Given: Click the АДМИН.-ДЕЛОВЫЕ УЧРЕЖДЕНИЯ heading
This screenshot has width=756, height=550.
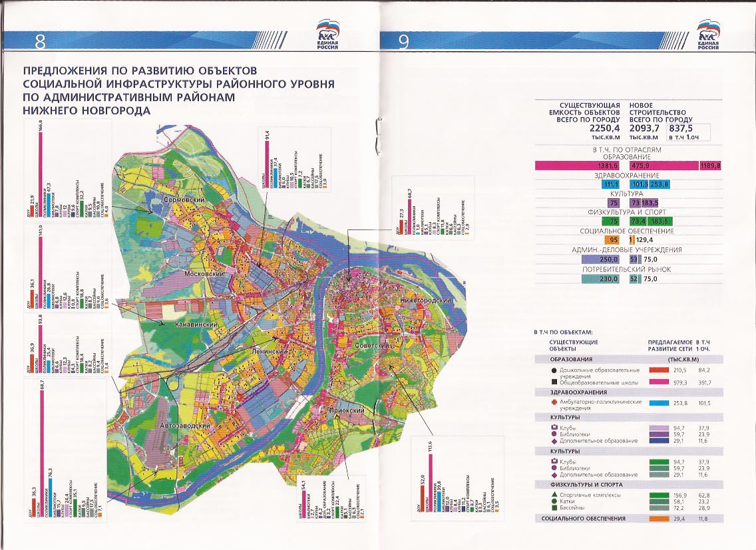Looking at the screenshot, I should [x=627, y=249].
